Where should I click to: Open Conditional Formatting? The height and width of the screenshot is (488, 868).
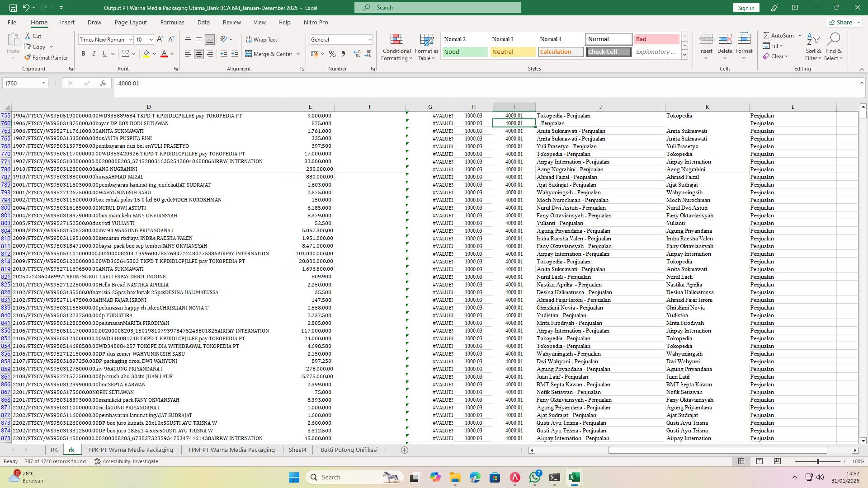point(396,47)
